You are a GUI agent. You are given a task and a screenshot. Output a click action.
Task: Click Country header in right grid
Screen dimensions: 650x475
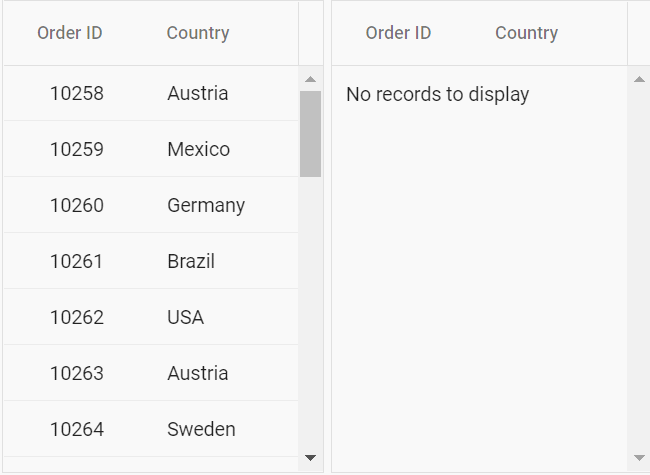tap(526, 33)
